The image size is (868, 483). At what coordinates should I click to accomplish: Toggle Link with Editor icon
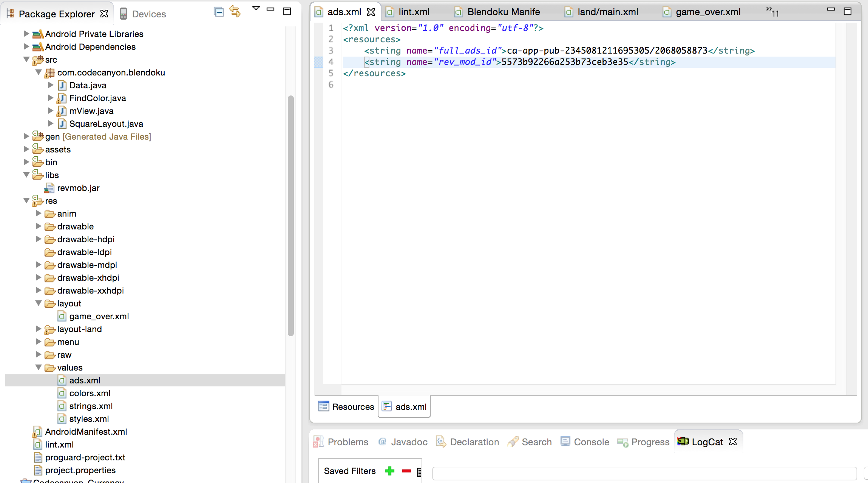[235, 12]
